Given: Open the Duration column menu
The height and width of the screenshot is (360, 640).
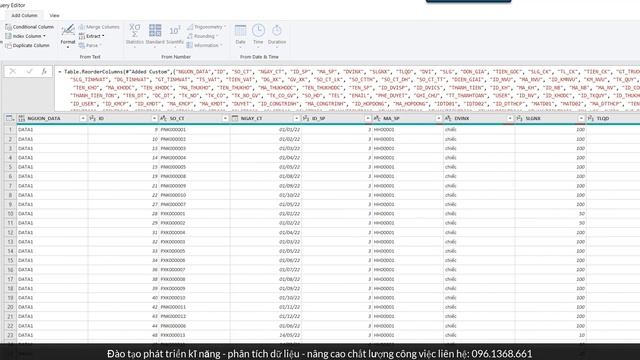Looking at the screenshot, I should pyautogui.click(x=277, y=36).
